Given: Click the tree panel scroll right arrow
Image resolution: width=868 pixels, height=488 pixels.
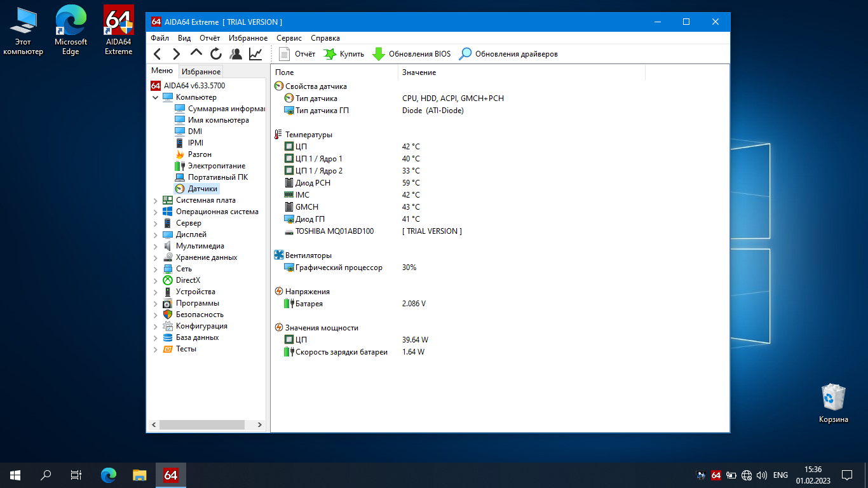Looking at the screenshot, I should click(259, 424).
